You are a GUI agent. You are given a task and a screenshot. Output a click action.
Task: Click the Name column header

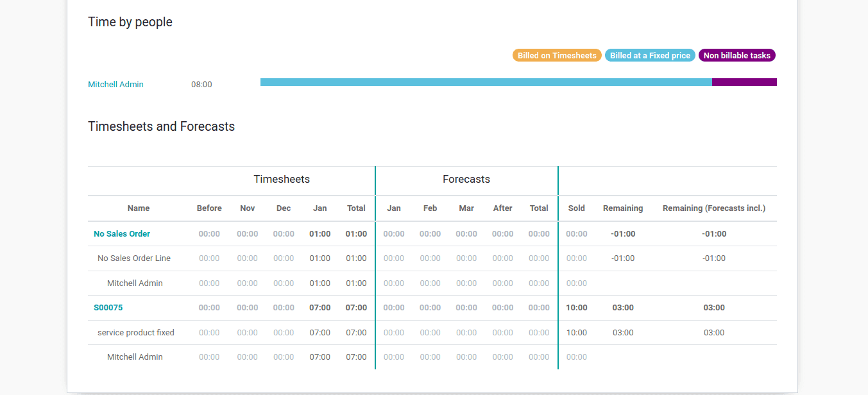click(139, 208)
